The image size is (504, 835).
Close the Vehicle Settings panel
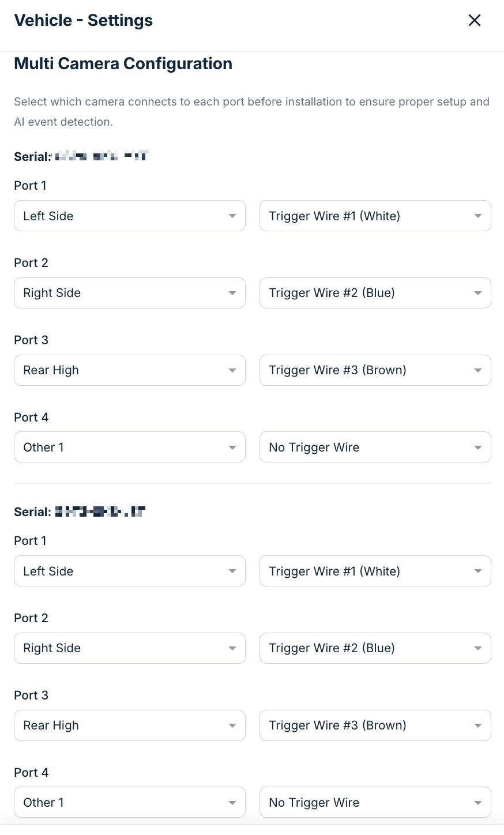pos(474,21)
